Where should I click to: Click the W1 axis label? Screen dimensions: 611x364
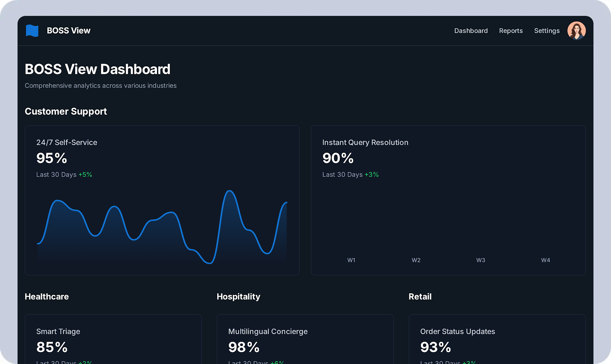tap(351, 260)
